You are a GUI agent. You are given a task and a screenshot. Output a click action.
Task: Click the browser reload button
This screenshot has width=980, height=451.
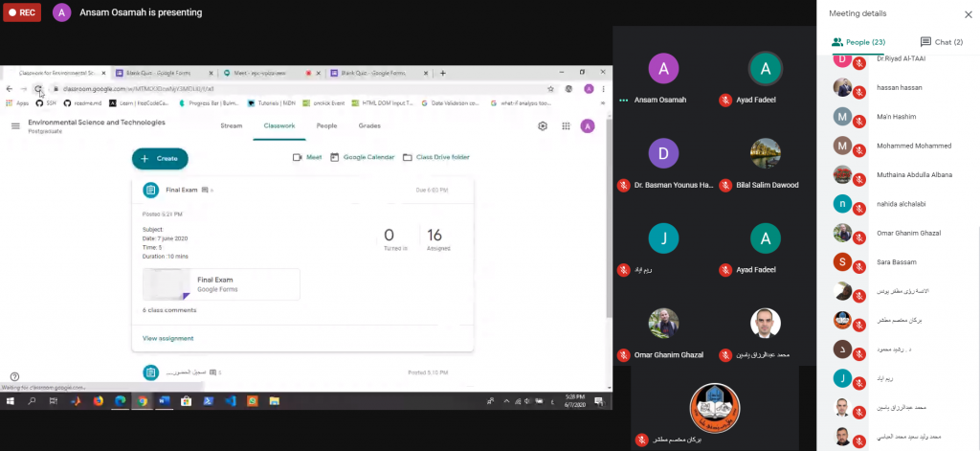coord(38,89)
